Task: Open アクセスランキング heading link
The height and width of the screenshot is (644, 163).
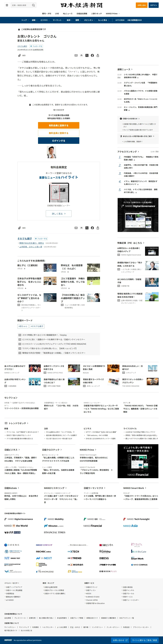Action: pyautogui.click(x=128, y=152)
